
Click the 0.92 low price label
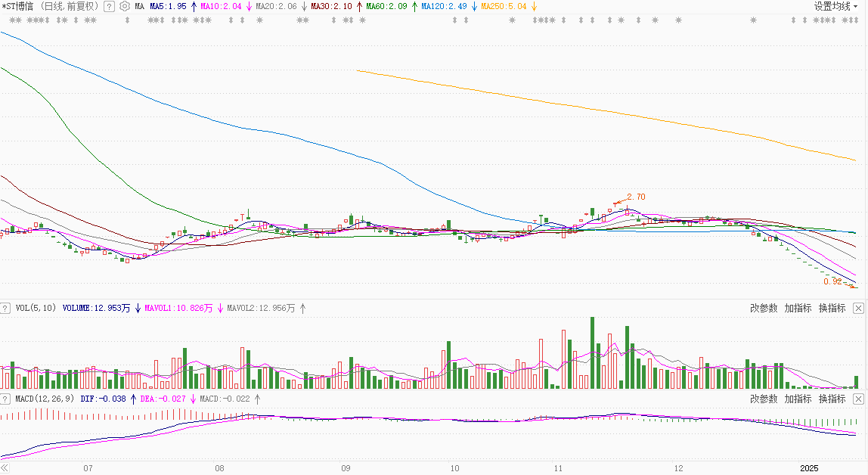coord(832,282)
